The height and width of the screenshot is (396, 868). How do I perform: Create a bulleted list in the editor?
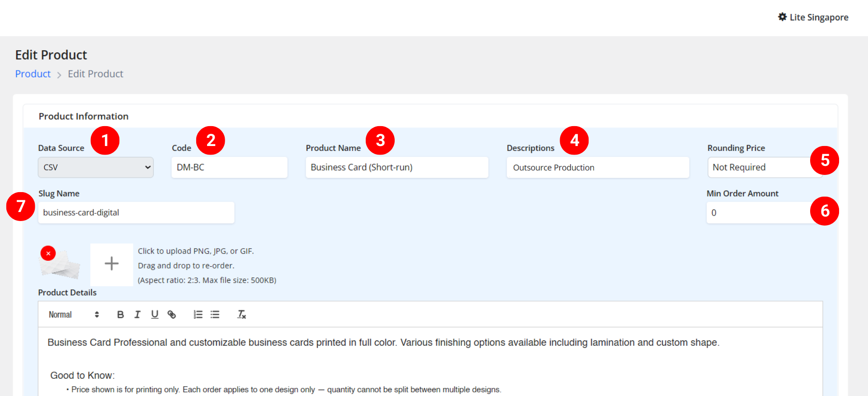pos(215,315)
